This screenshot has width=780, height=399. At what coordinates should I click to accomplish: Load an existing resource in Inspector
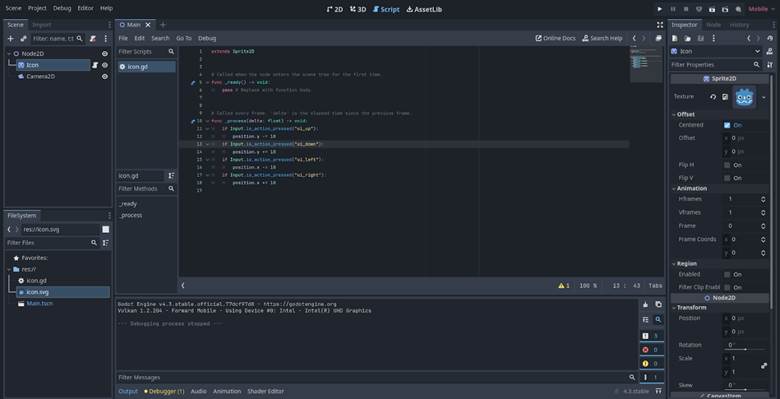[x=687, y=38]
